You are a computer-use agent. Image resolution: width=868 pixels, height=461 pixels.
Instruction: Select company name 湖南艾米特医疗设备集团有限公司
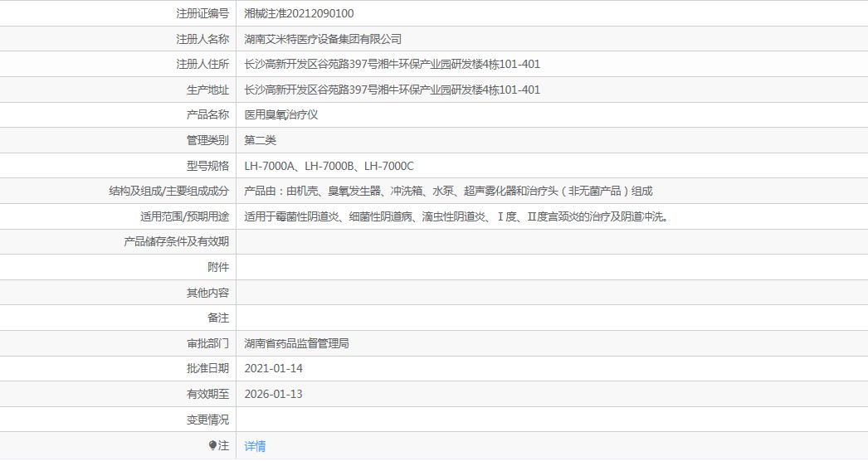pyautogui.click(x=323, y=39)
